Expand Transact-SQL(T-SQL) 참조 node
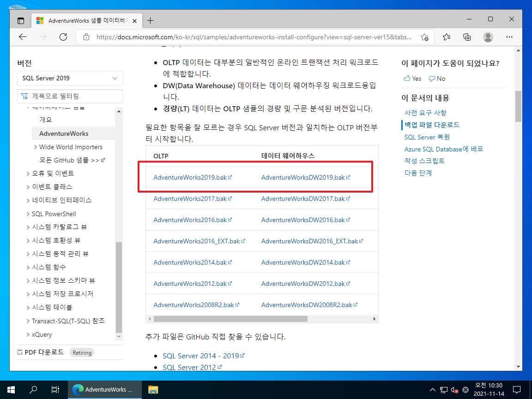The height and width of the screenshot is (399, 532). click(28, 321)
